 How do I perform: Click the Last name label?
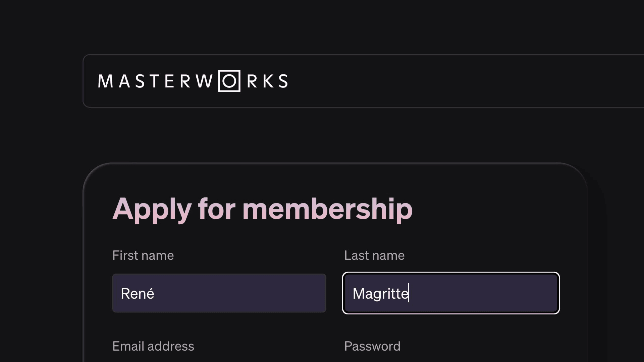pyautogui.click(x=374, y=255)
